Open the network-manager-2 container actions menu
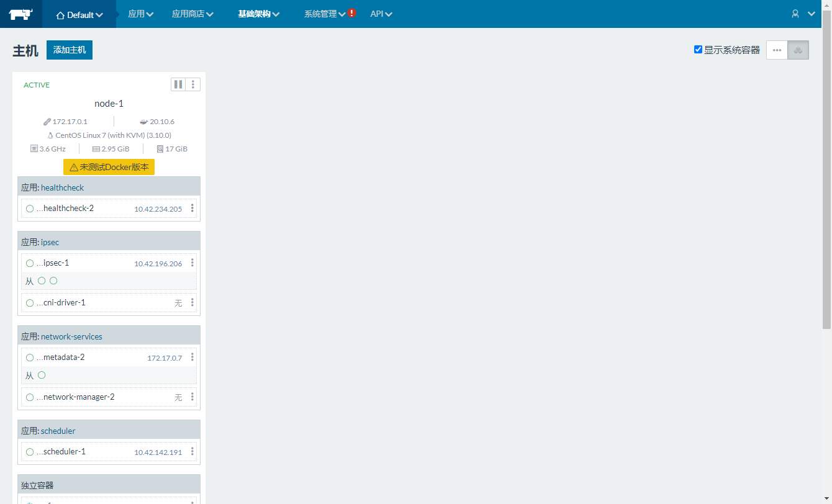Viewport: 832px width, 504px height. (192, 397)
